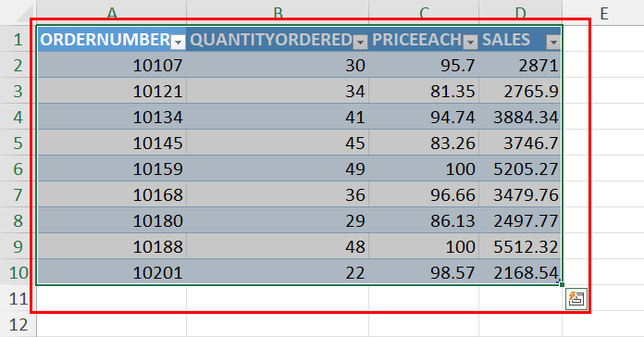Select row 8 header
The width and height of the screenshot is (644, 337).
point(19,219)
